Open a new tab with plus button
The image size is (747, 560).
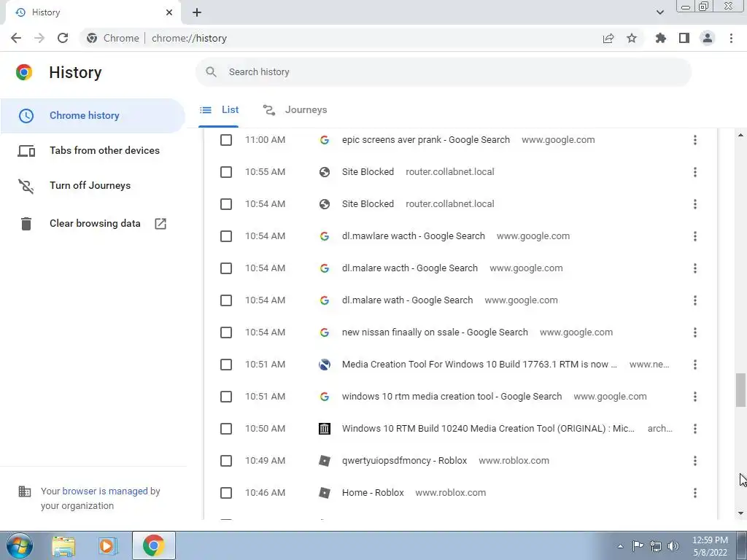[197, 12]
